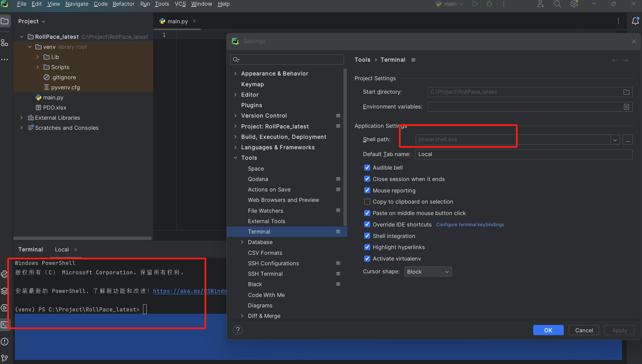The image size is (642, 364).
Task: Run main.py with the green Run button
Action: point(475,4)
